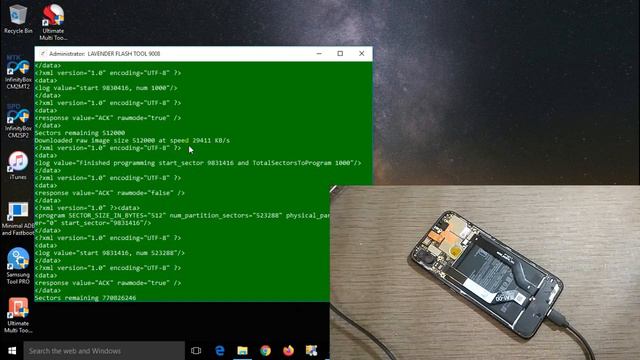Click the 'Finished programming start_sector 9831416' log line
The height and width of the screenshot is (360, 640).
point(198,163)
